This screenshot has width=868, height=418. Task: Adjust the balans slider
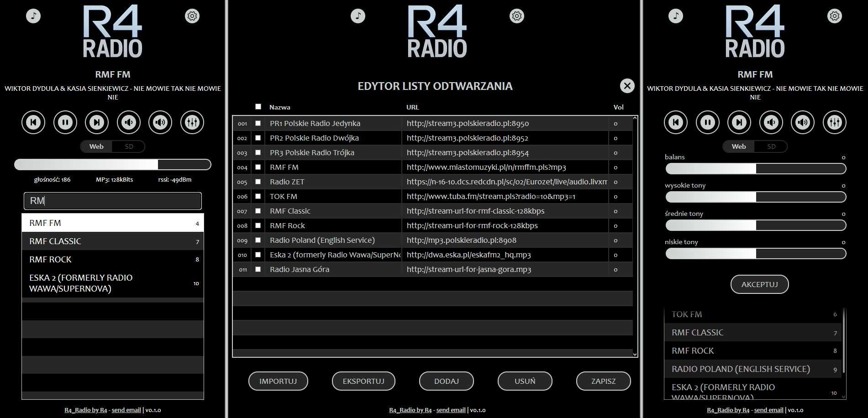pos(756,169)
